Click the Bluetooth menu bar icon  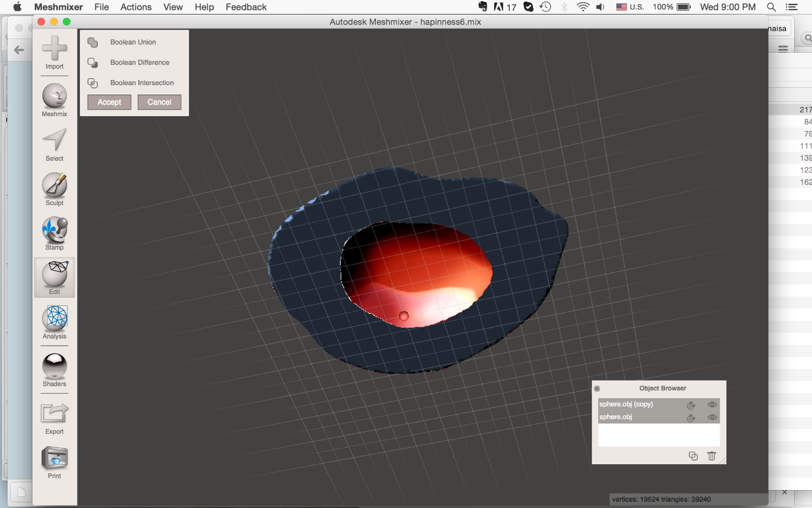coord(564,7)
